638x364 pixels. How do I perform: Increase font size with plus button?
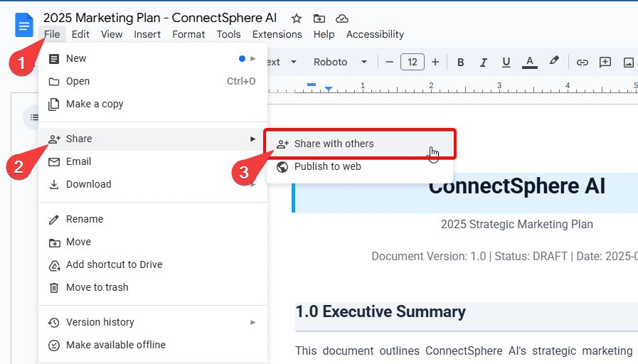[435, 63]
